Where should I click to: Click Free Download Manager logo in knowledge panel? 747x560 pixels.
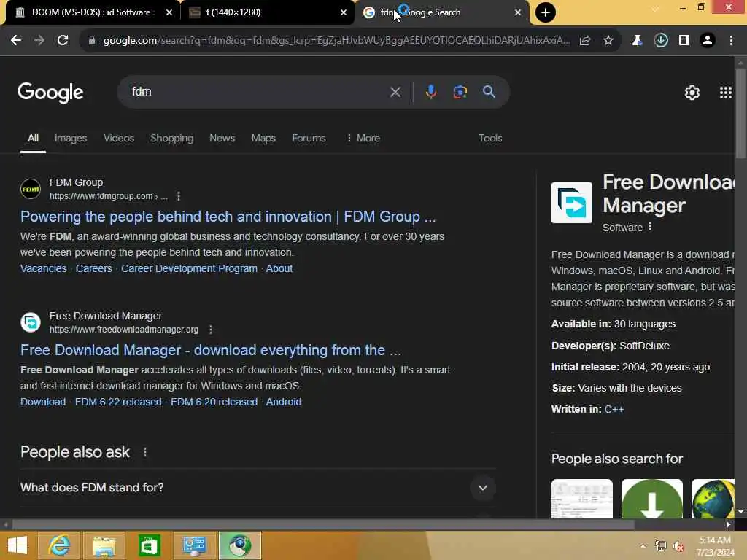click(x=572, y=203)
